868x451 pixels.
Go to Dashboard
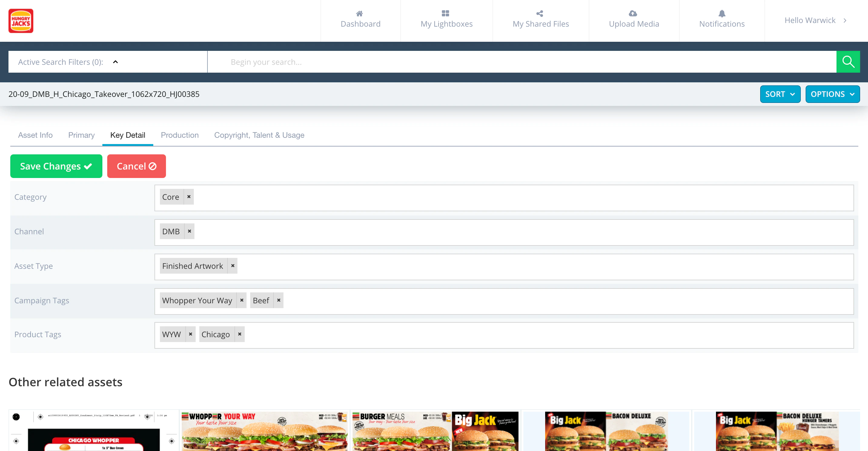coord(360,20)
